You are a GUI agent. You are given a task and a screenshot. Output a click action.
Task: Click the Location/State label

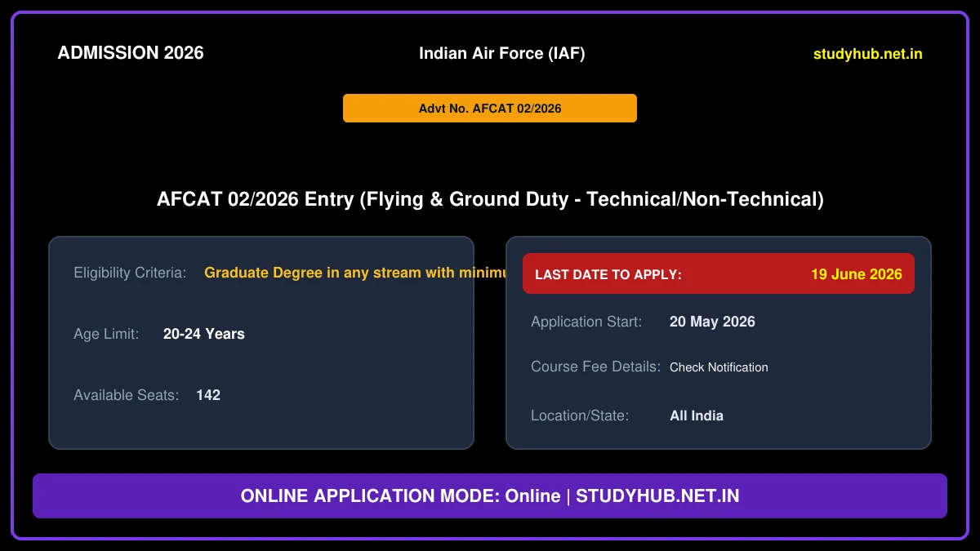pyautogui.click(x=580, y=415)
